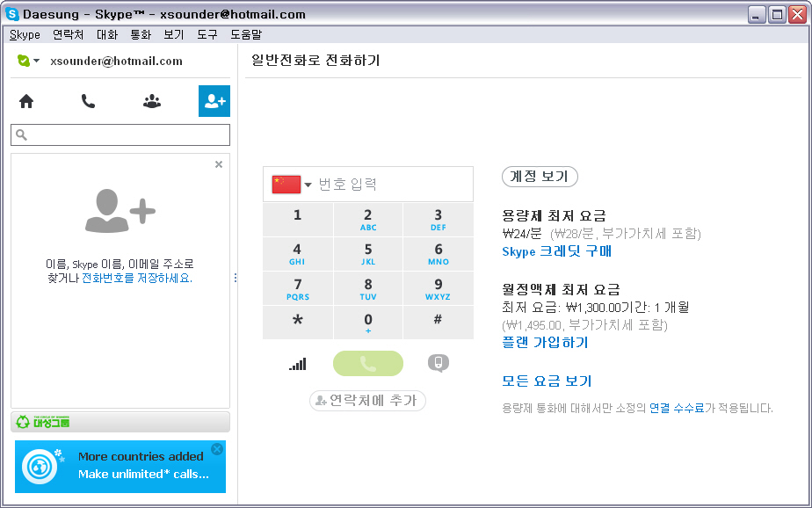Open the Skype 크레딧 구매 link
Viewport: 812px width, 508px height.
pos(556,251)
